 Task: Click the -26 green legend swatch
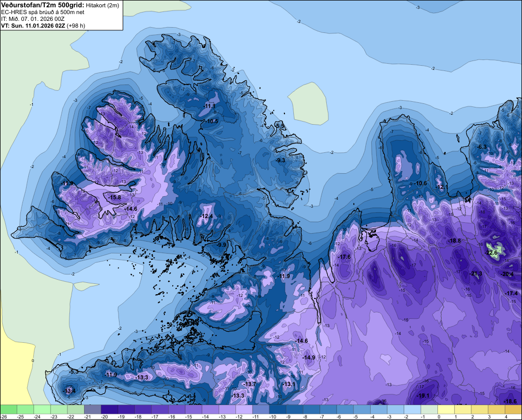(x=8, y=410)
